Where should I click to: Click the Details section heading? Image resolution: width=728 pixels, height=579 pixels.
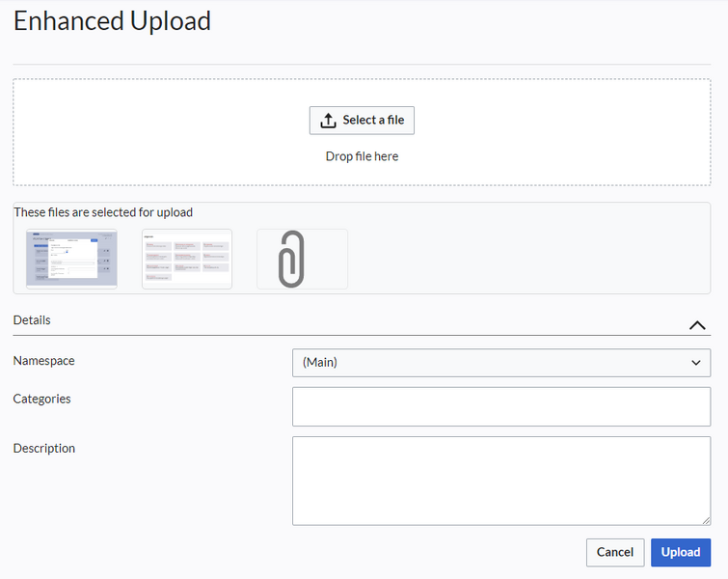[32, 320]
